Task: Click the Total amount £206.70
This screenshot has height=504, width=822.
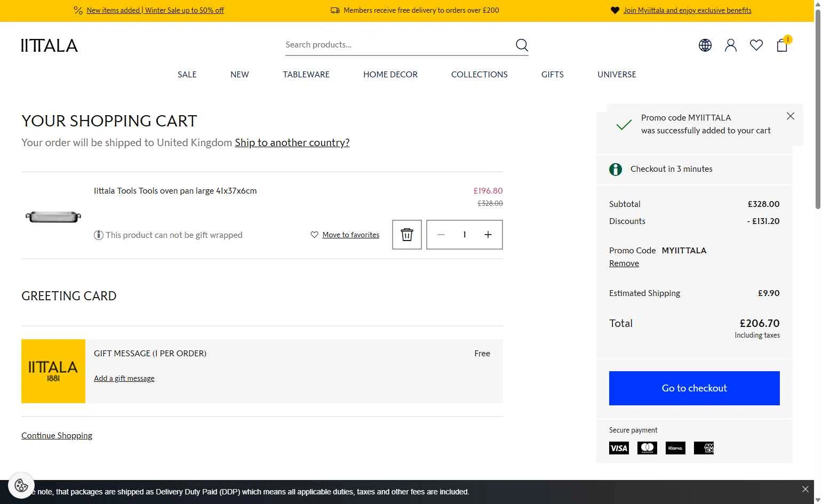Action: point(760,323)
